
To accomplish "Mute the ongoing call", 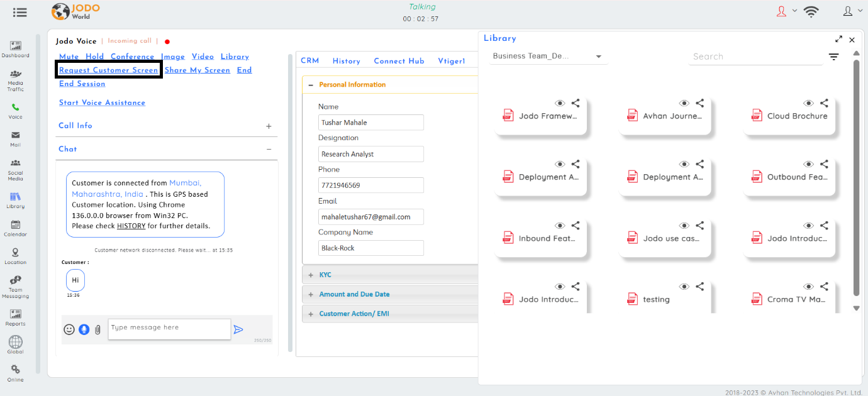I will [69, 57].
